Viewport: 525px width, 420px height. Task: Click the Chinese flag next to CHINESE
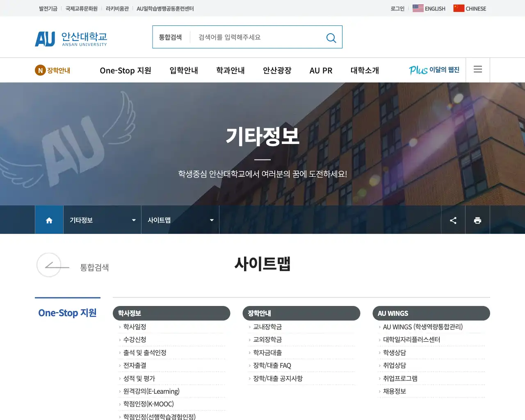tap(458, 8)
